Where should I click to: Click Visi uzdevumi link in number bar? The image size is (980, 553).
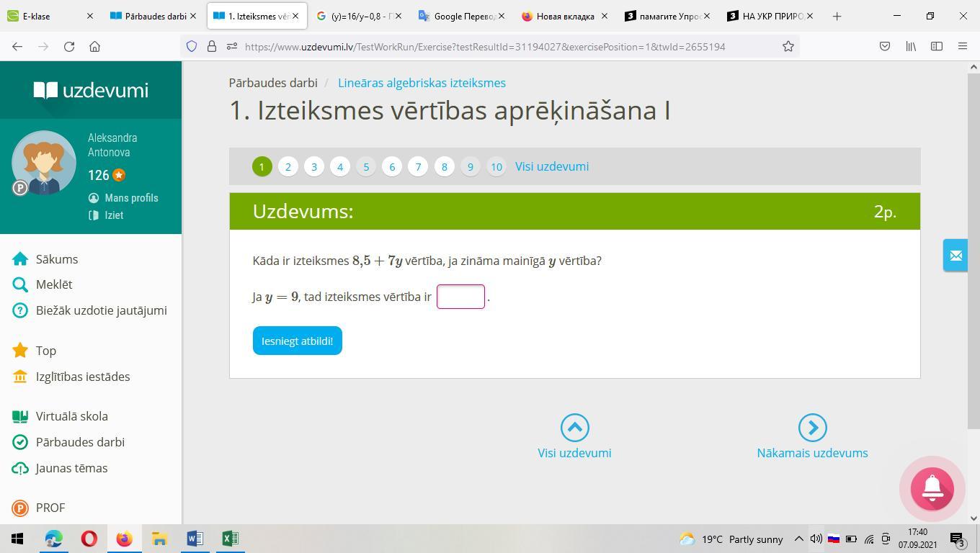point(552,166)
